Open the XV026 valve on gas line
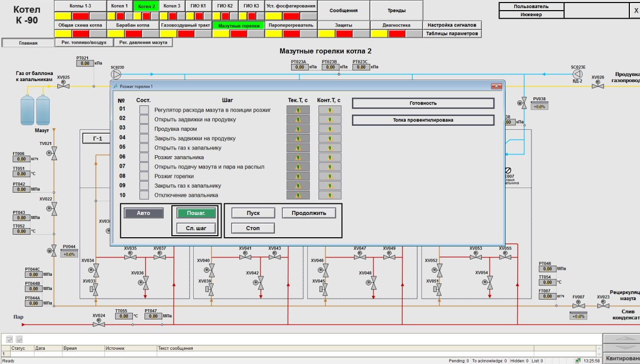 pos(597,85)
